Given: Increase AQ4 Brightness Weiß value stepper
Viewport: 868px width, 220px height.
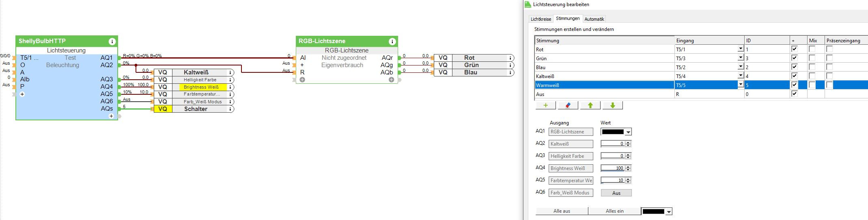Looking at the screenshot, I should coord(628,167).
